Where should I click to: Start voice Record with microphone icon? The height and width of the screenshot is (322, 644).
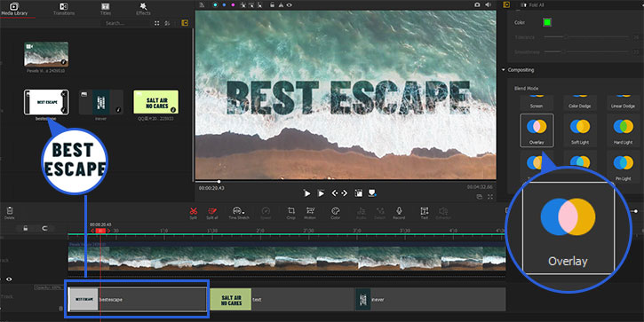pyautogui.click(x=399, y=213)
